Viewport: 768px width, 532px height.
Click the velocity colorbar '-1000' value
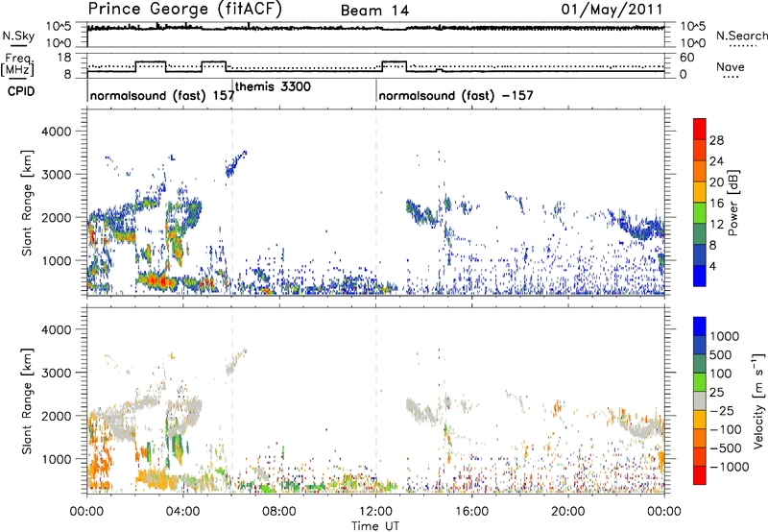pos(730,467)
